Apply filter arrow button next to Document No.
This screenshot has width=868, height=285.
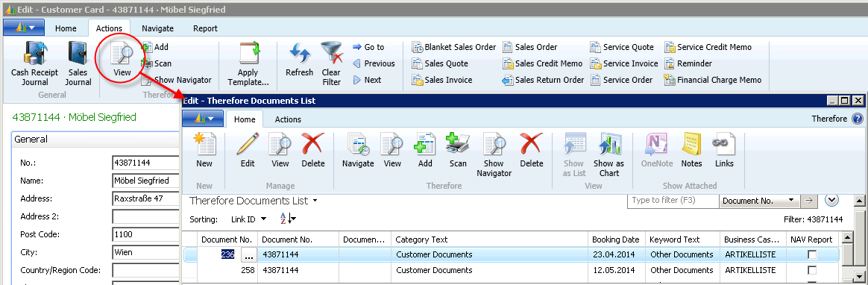809,201
